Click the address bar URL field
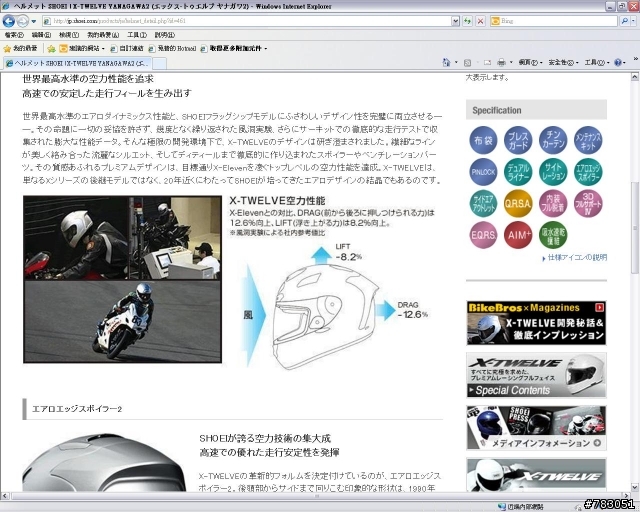The width and height of the screenshot is (640, 512). coord(247,21)
